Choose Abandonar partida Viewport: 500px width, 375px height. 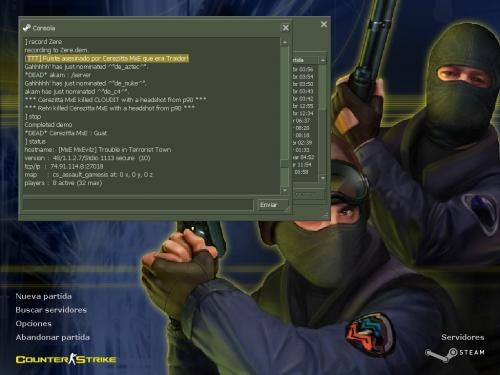click(52, 337)
